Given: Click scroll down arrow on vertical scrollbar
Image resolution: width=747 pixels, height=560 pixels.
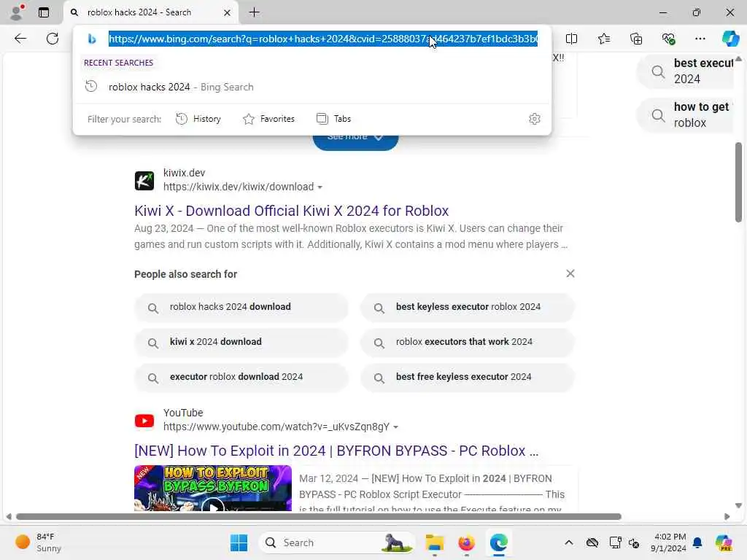Looking at the screenshot, I should (x=738, y=505).
